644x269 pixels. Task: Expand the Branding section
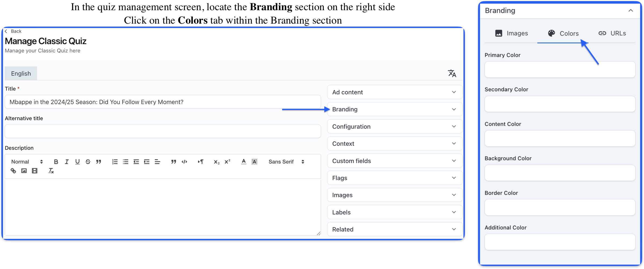pos(394,109)
